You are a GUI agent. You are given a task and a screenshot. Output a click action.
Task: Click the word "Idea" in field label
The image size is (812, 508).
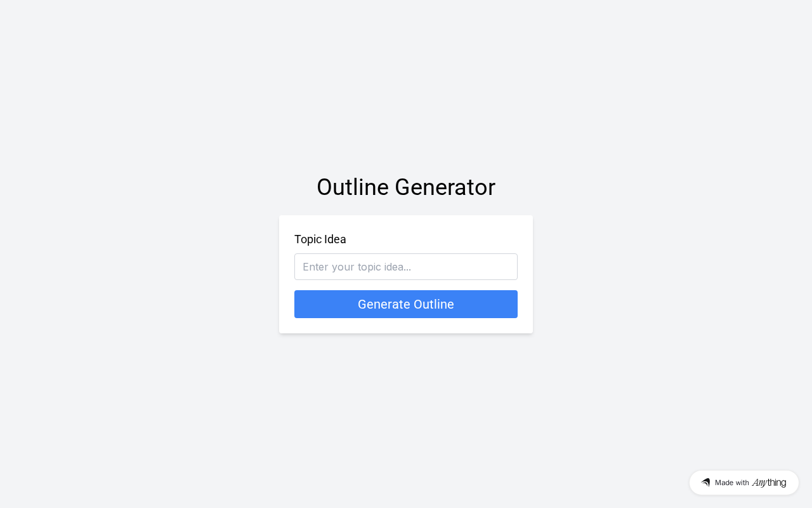[x=335, y=239]
